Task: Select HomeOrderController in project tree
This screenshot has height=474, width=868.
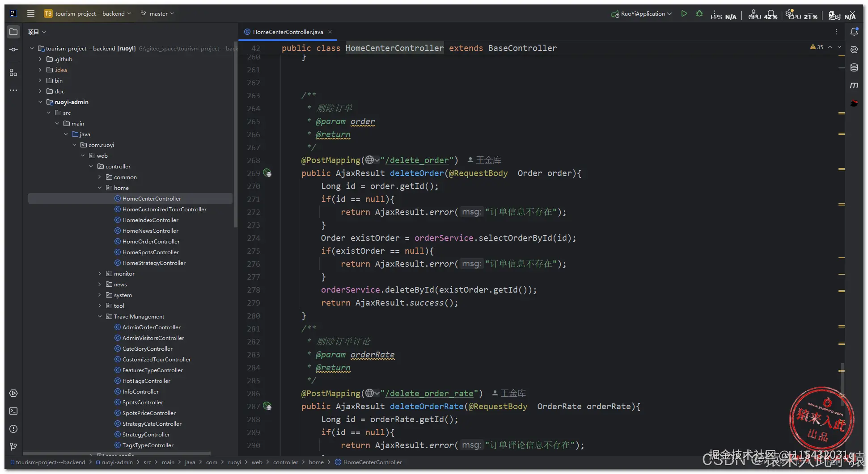Action: pos(151,241)
